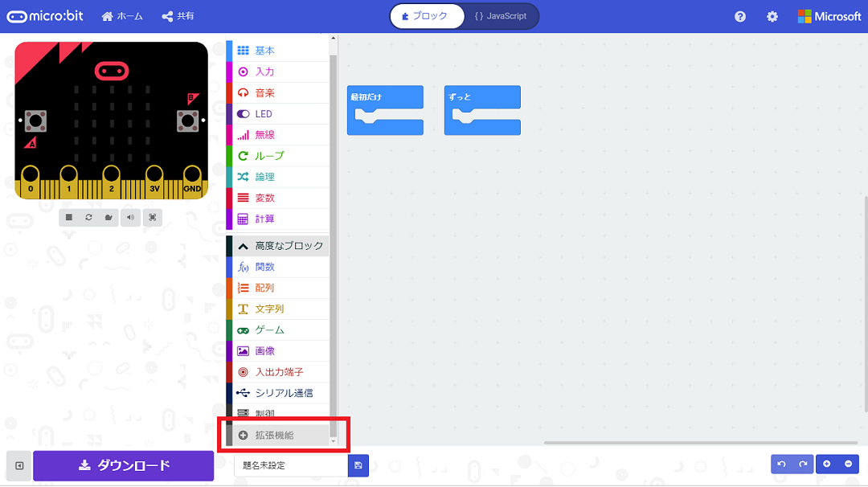Launch simulator in full screen
This screenshot has width=868, height=487.
(152, 218)
